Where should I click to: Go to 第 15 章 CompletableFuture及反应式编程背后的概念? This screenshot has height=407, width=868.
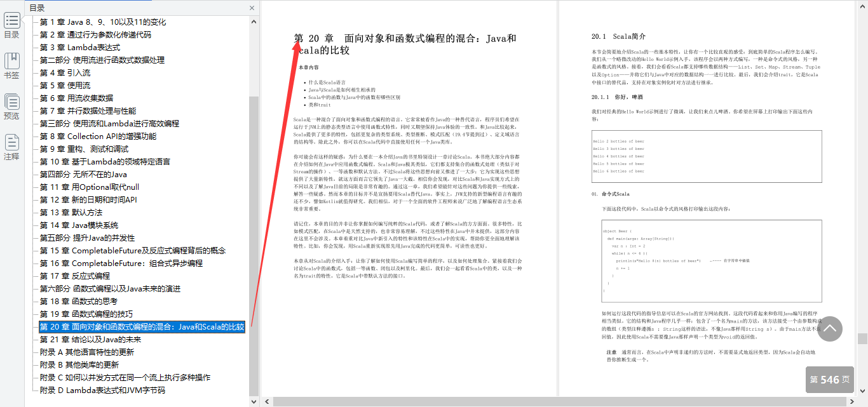coord(133,250)
